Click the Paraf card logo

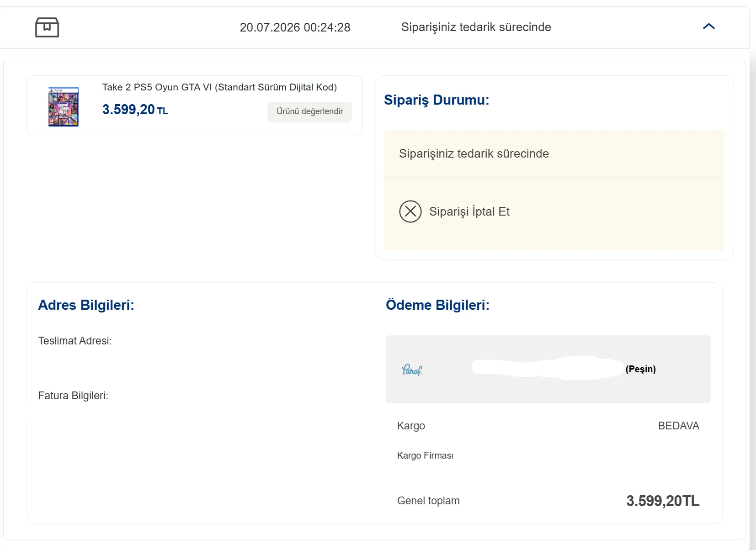click(412, 370)
